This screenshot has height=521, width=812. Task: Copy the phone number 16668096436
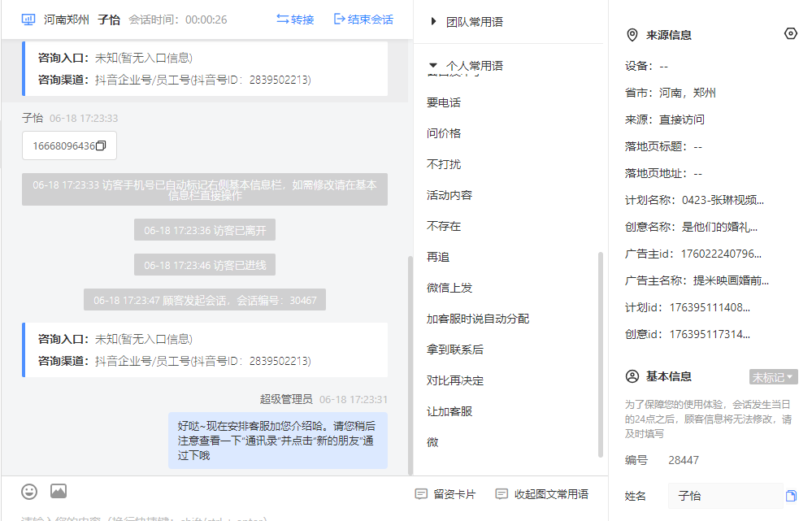pos(101,146)
